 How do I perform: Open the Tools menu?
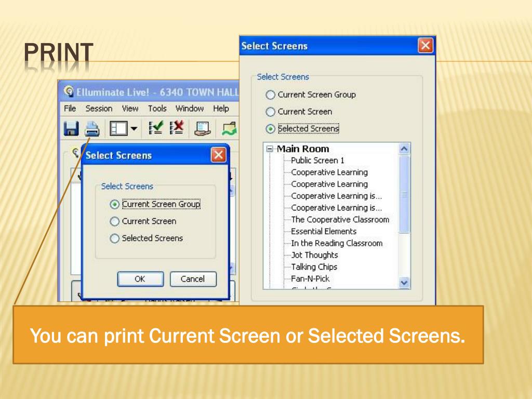(157, 109)
